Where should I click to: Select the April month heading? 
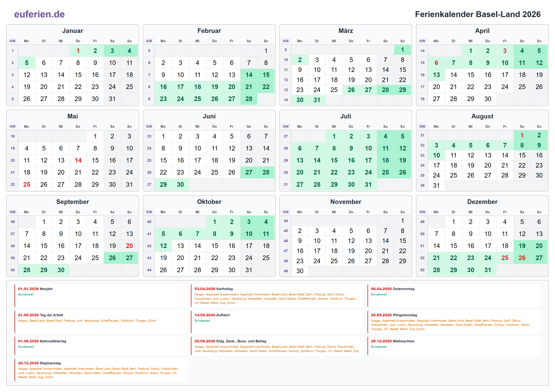482,31
